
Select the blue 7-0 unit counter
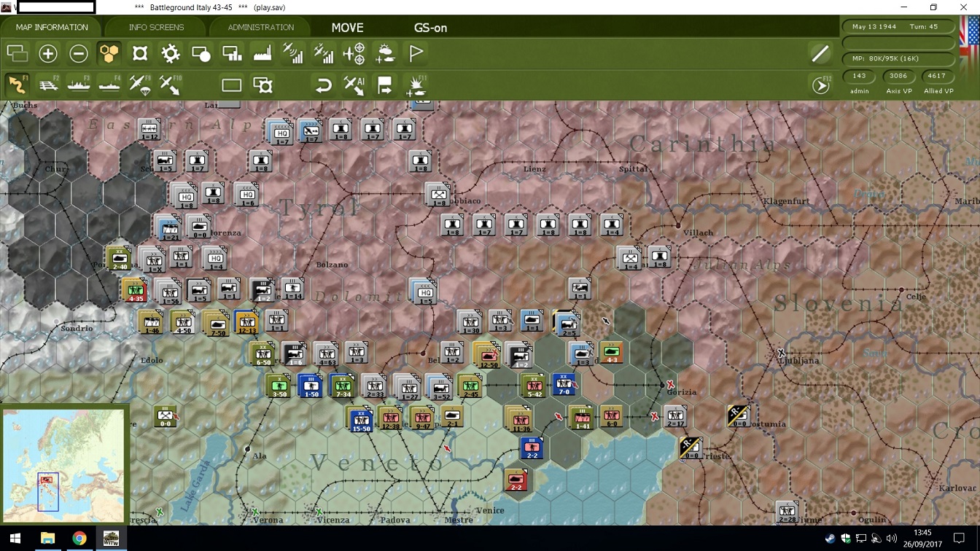(564, 385)
